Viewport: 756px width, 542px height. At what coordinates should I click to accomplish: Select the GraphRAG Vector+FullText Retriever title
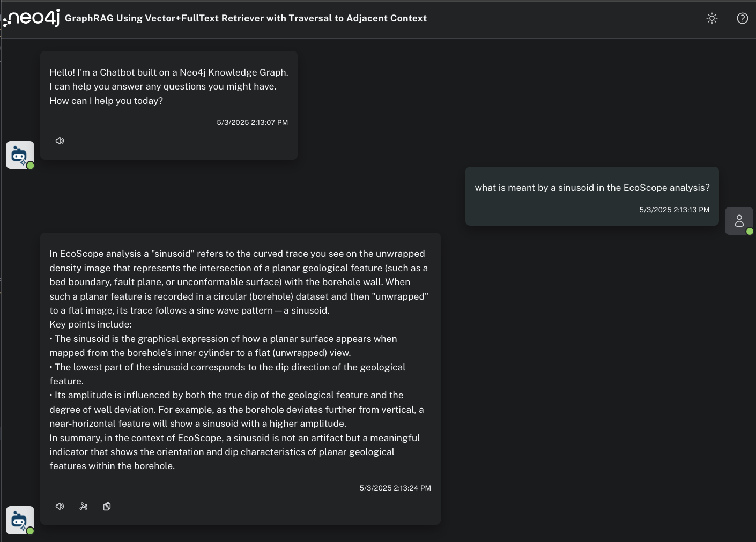[246, 18]
